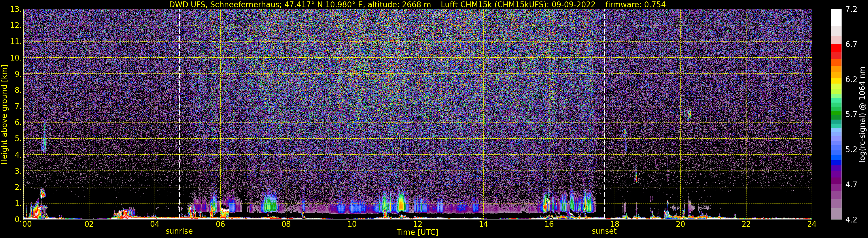Click the colorbar legend strip

tap(836, 114)
